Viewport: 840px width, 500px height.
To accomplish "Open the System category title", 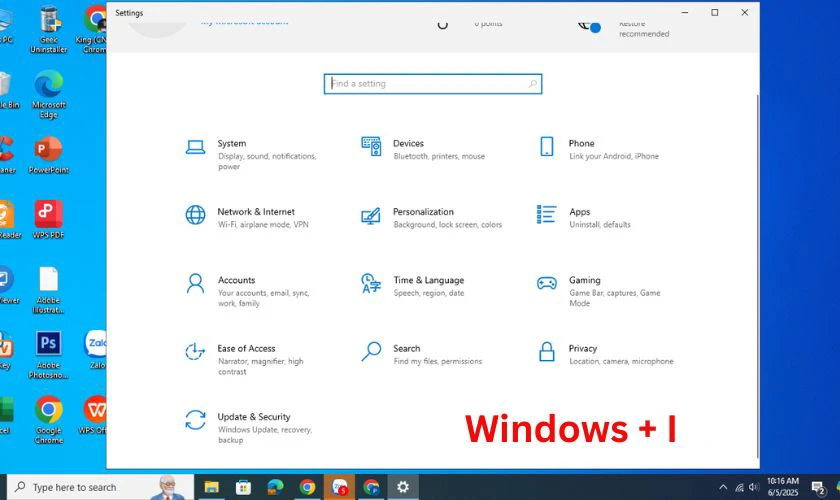I will tap(231, 143).
